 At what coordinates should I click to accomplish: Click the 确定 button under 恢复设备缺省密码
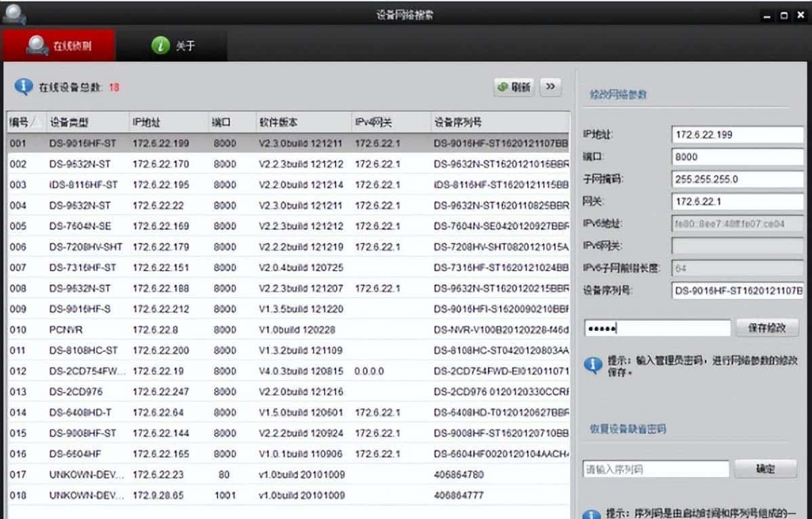(x=765, y=468)
